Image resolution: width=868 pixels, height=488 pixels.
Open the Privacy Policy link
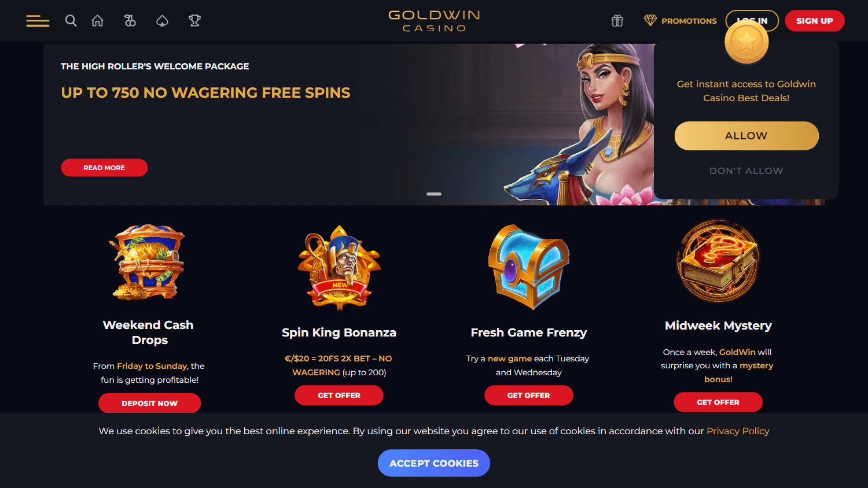coord(738,431)
